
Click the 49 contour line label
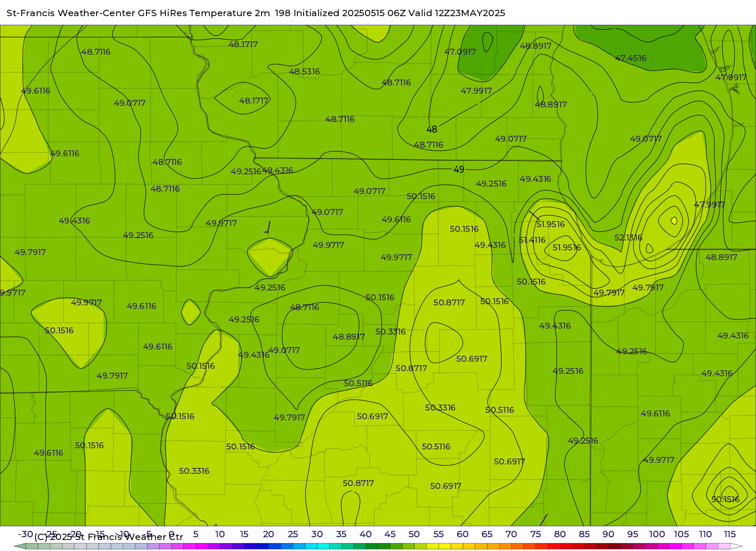coord(459,170)
